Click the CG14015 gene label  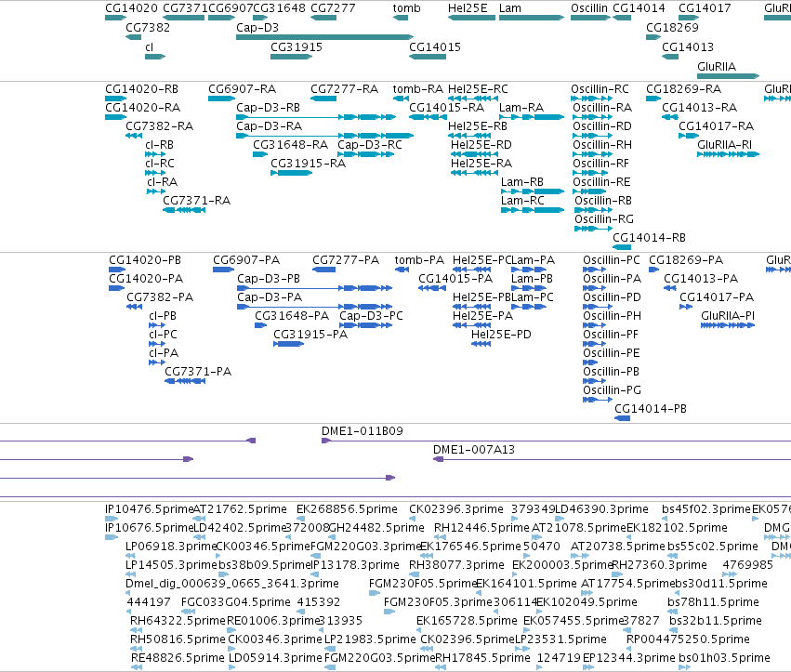(x=435, y=46)
